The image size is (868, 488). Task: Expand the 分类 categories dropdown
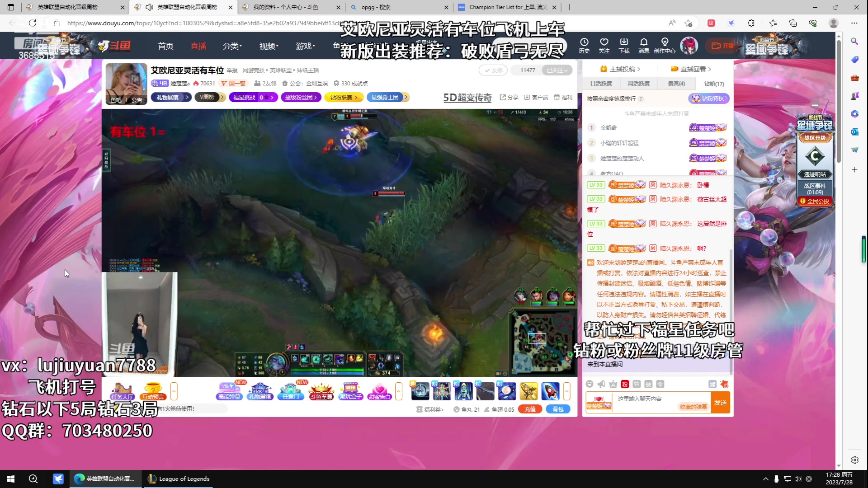[x=232, y=46]
